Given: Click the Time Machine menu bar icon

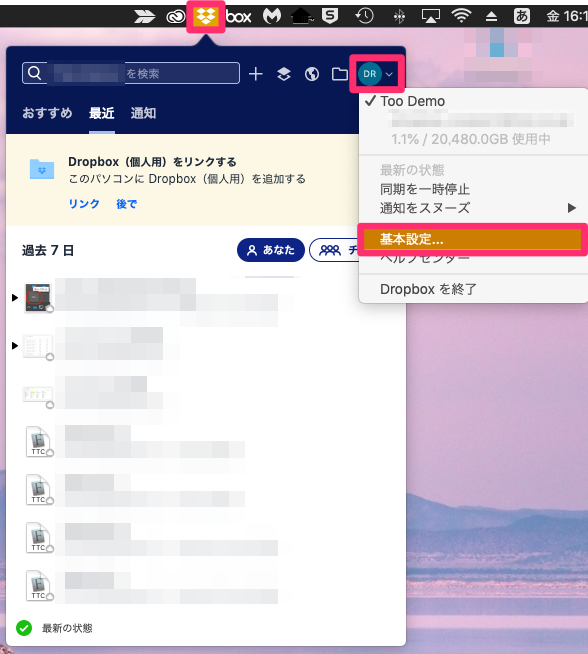Looking at the screenshot, I should tap(364, 16).
